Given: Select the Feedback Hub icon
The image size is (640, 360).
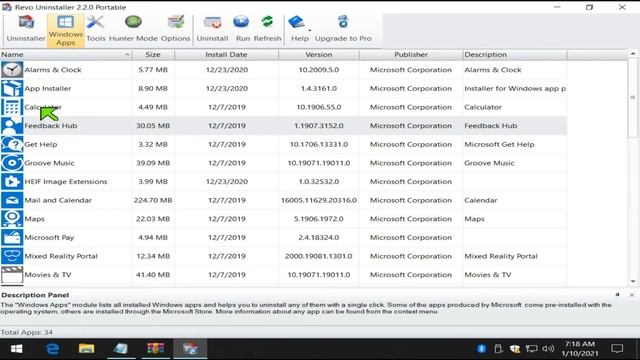Looking at the screenshot, I should (x=12, y=126).
